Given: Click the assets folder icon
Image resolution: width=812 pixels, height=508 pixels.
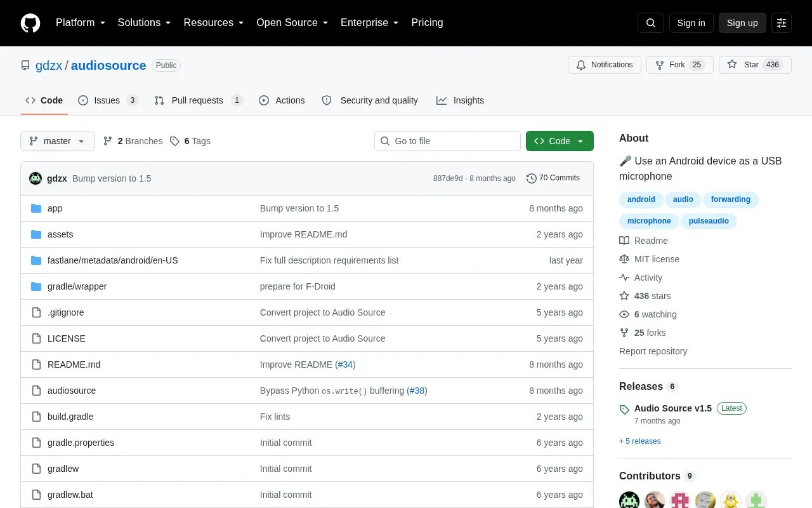Looking at the screenshot, I should tap(36, 234).
